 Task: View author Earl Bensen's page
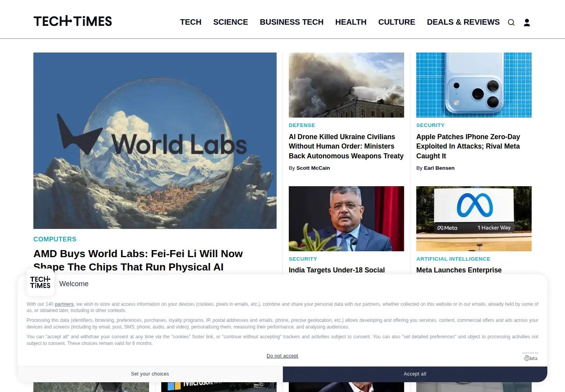(x=439, y=168)
